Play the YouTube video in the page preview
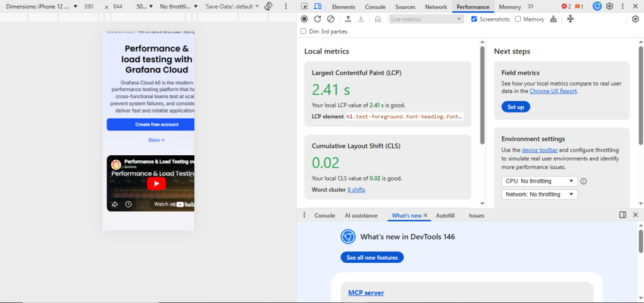The height and width of the screenshot is (303, 644). 156,184
